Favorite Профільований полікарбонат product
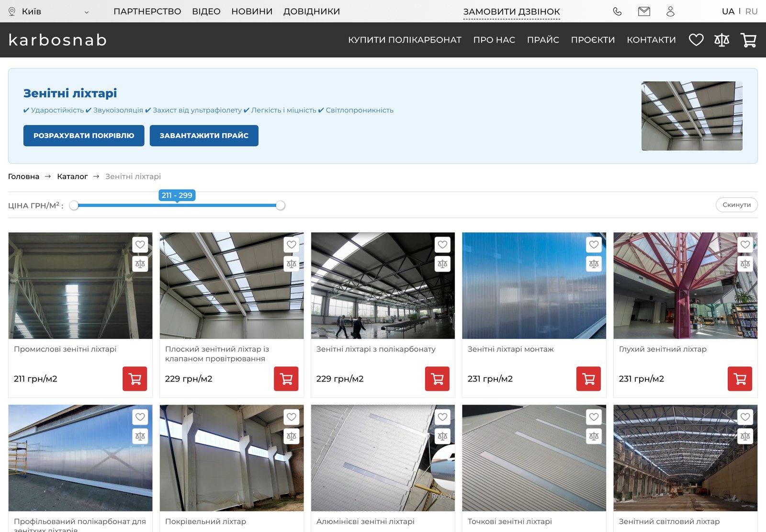The height and width of the screenshot is (532, 766). [x=140, y=417]
